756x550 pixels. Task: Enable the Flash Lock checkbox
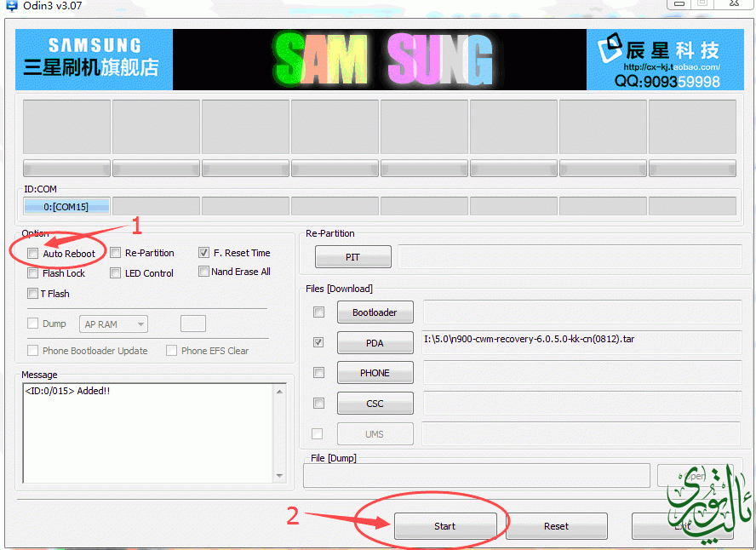(33, 273)
